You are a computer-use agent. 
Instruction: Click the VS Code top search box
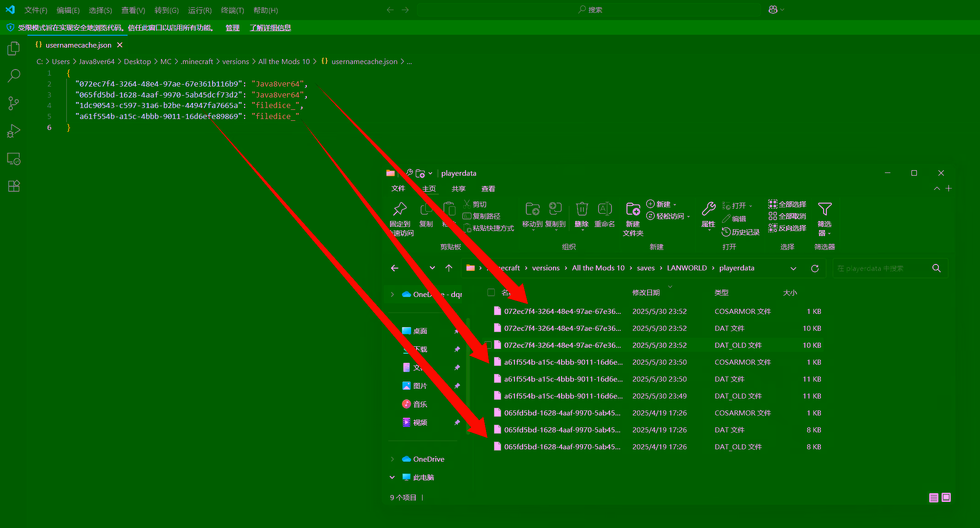589,10
